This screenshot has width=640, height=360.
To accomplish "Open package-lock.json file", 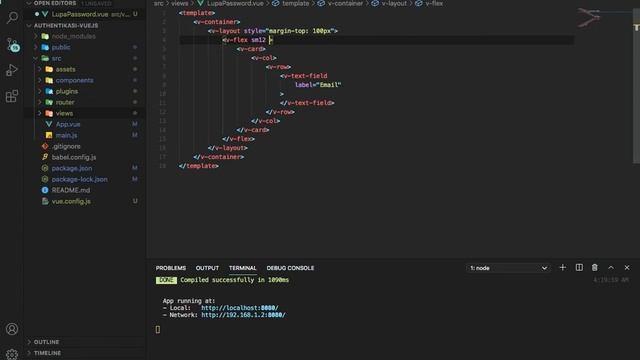I will coord(80,179).
